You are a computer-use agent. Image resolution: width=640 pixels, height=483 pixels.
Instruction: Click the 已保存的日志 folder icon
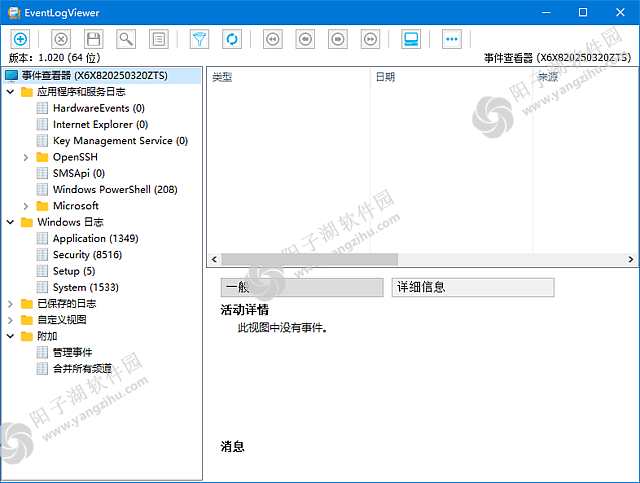(x=27, y=304)
